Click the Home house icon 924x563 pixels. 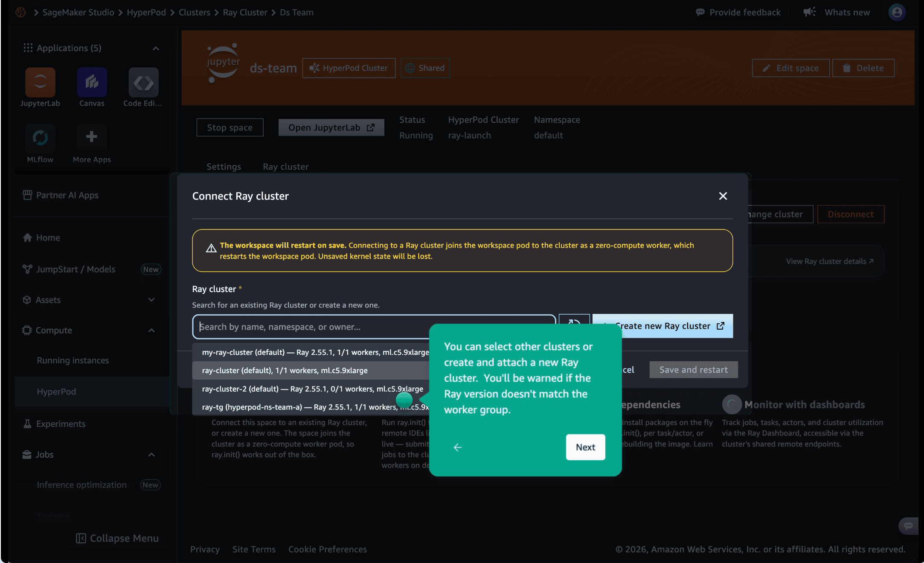27,238
